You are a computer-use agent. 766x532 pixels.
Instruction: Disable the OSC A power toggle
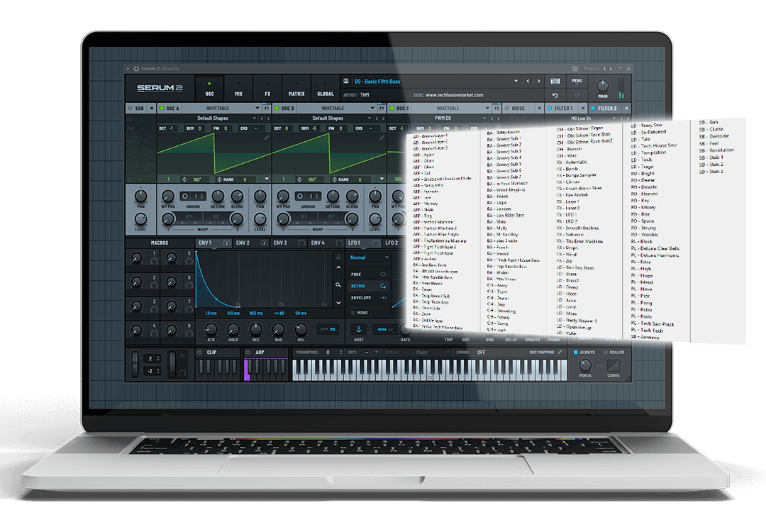click(x=162, y=109)
